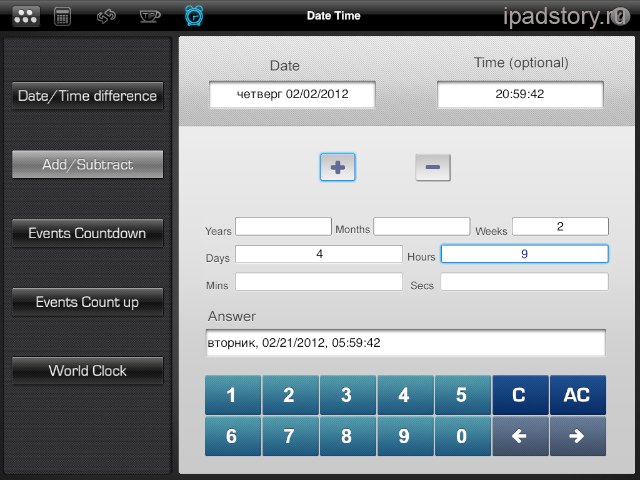The width and height of the screenshot is (640, 480).
Task: Tap keypad digit 8
Action: 348,436
